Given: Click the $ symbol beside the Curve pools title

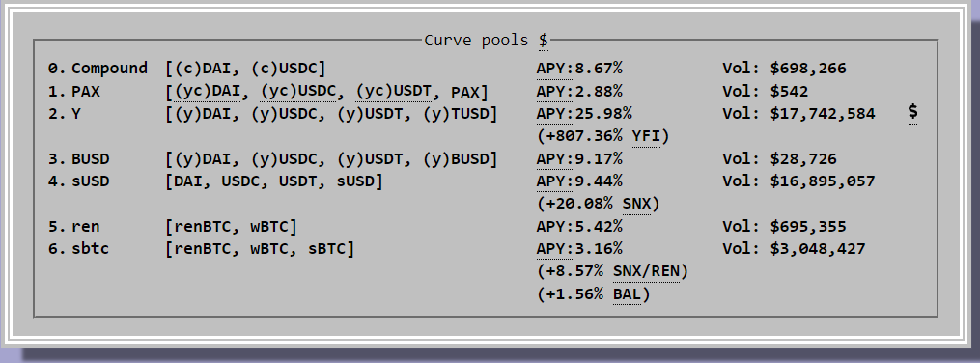Looking at the screenshot, I should (544, 41).
